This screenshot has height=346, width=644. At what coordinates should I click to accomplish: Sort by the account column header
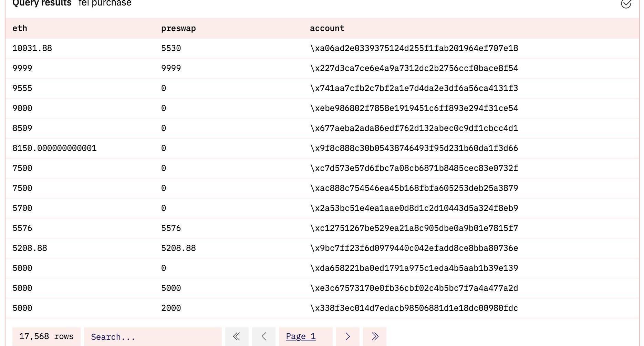click(x=327, y=28)
